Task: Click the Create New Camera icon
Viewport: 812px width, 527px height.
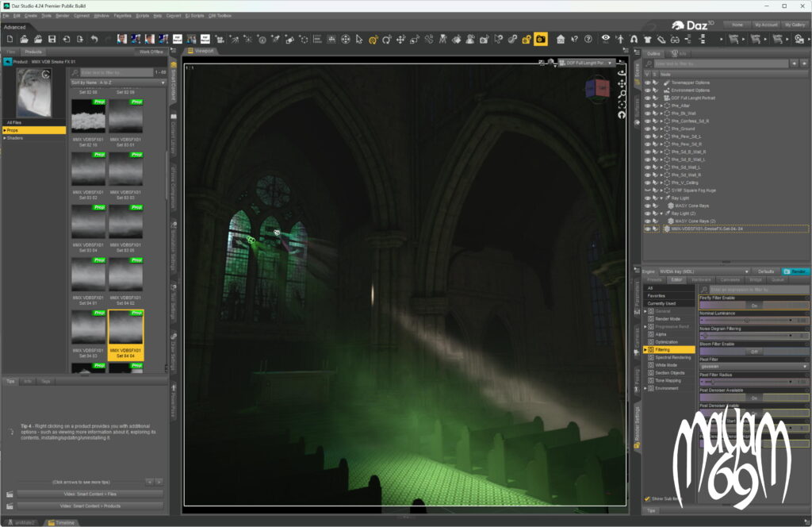Action: [x=220, y=40]
